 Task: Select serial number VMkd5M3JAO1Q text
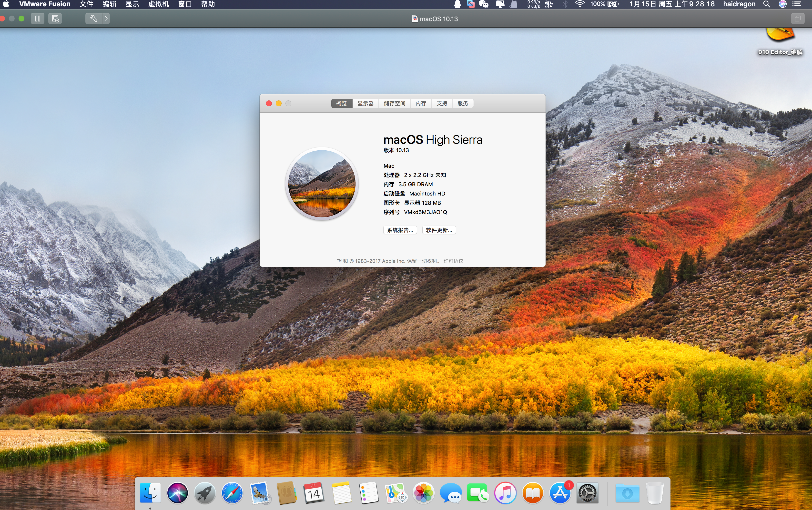(425, 212)
